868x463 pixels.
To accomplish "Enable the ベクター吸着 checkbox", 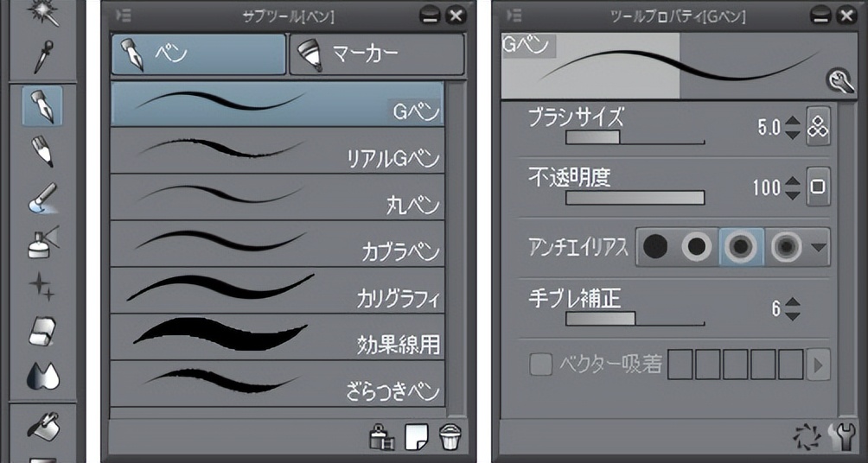I will click(x=541, y=364).
